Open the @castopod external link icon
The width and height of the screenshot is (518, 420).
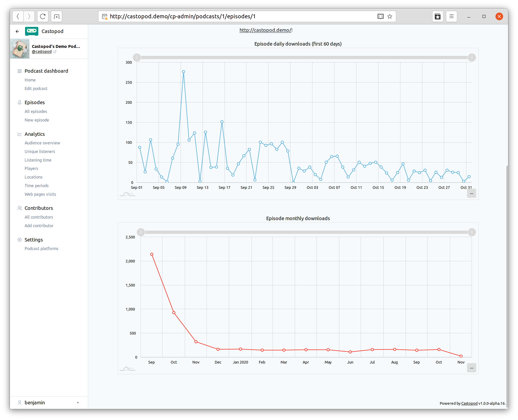(x=55, y=52)
